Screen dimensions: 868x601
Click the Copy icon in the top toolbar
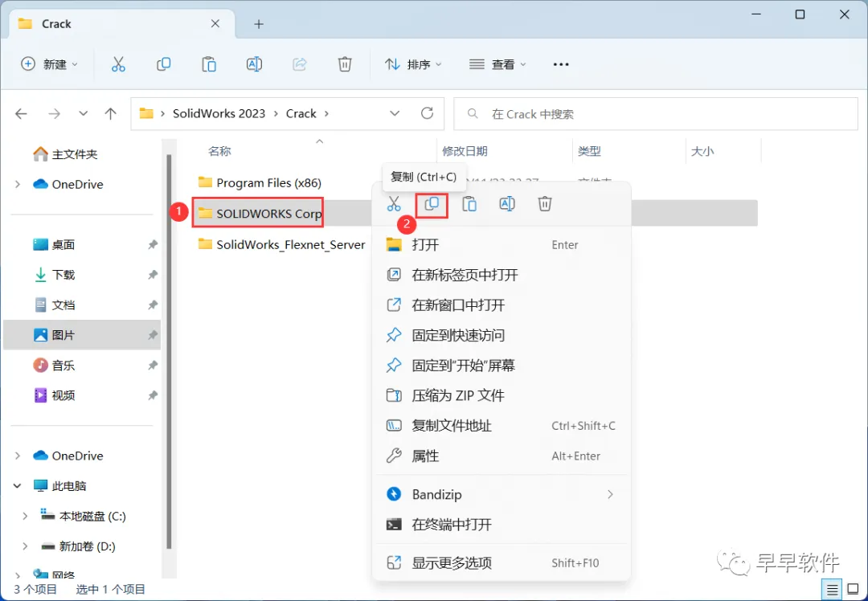(x=163, y=64)
